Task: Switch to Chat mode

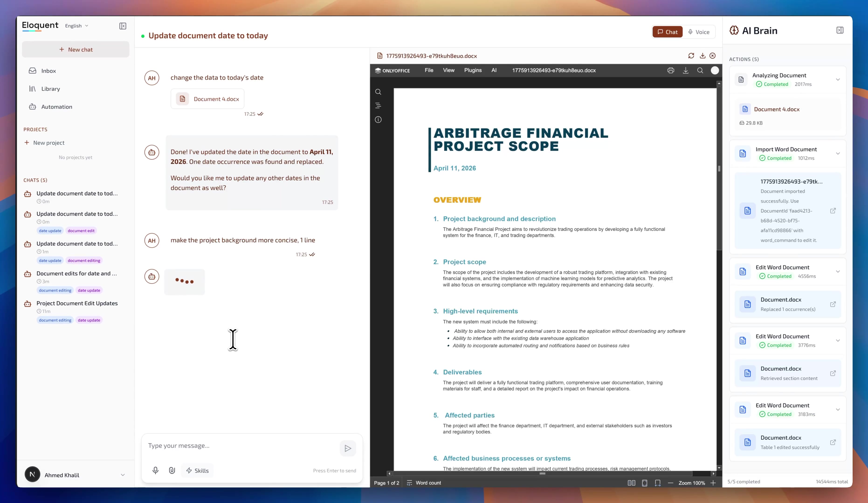Action: 667,32
